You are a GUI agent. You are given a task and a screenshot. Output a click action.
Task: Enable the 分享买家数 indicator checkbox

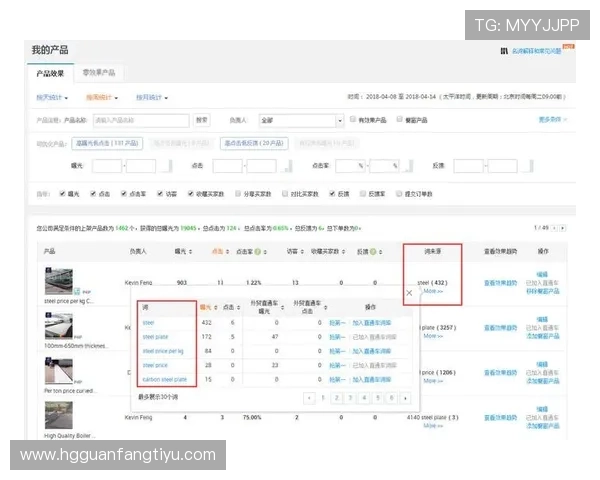(x=238, y=194)
